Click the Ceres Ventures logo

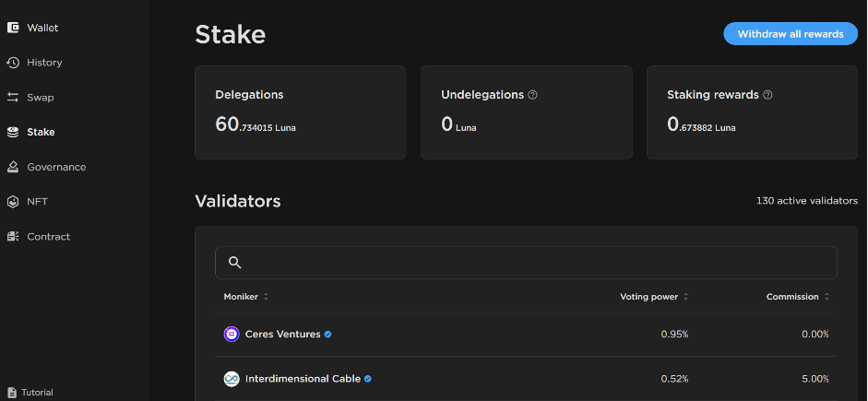232,334
